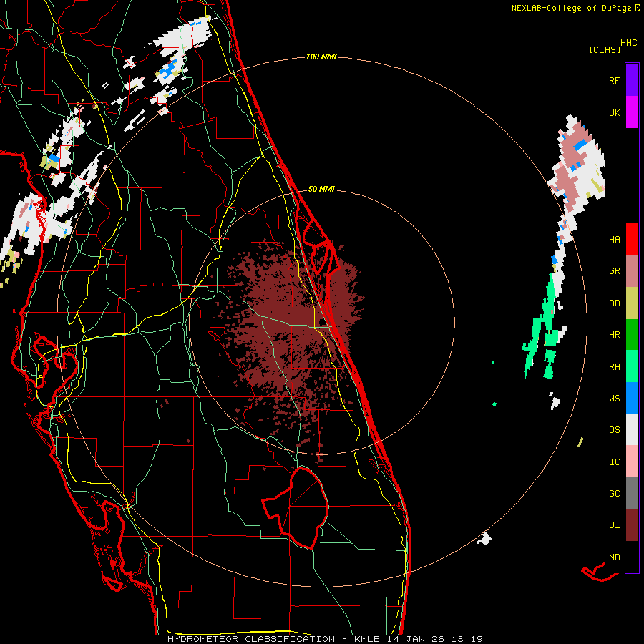Select the 'WS' legend label
Viewport: 644px width, 644px height.
[614, 399]
